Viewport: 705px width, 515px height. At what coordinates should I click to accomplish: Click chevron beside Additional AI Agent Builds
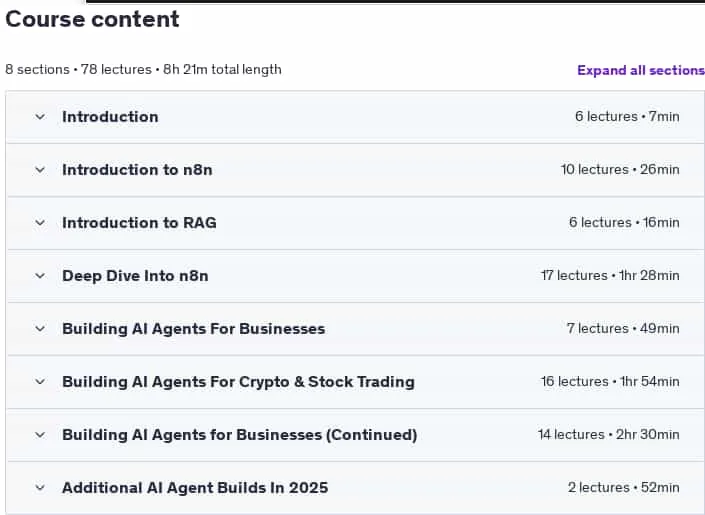pyautogui.click(x=40, y=488)
